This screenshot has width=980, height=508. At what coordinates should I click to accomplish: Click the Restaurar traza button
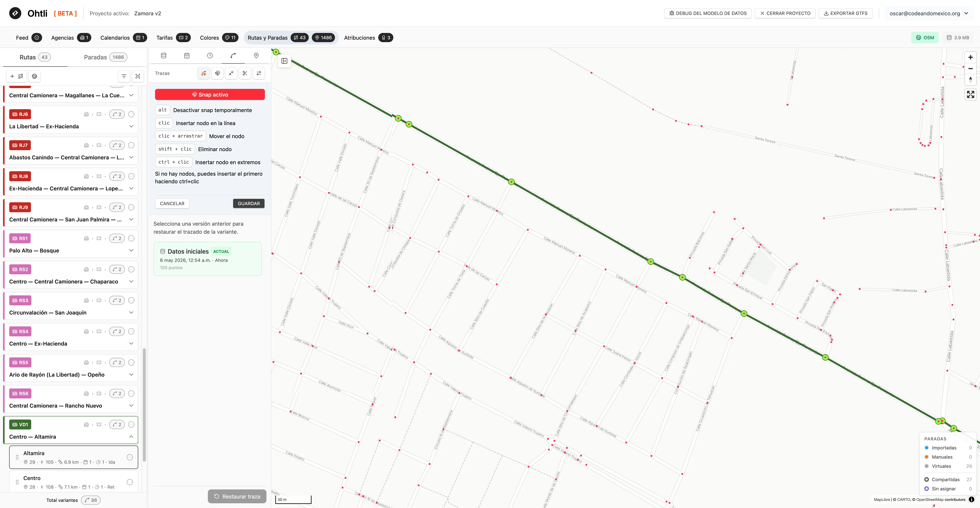click(237, 496)
